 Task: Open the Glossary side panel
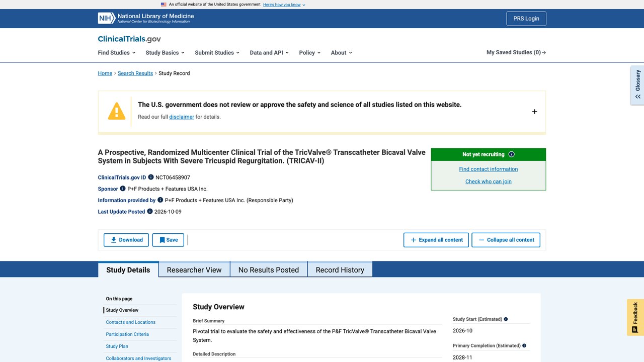tap(637, 84)
